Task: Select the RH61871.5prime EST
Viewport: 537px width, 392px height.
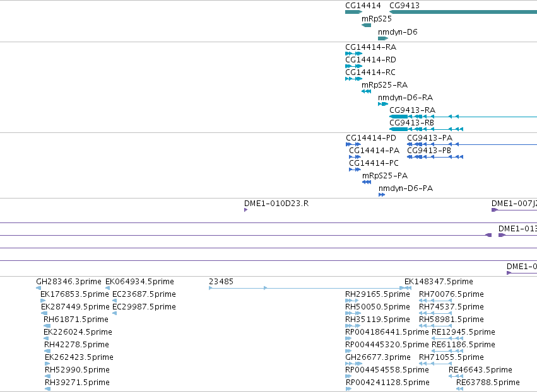Action: [76, 320]
